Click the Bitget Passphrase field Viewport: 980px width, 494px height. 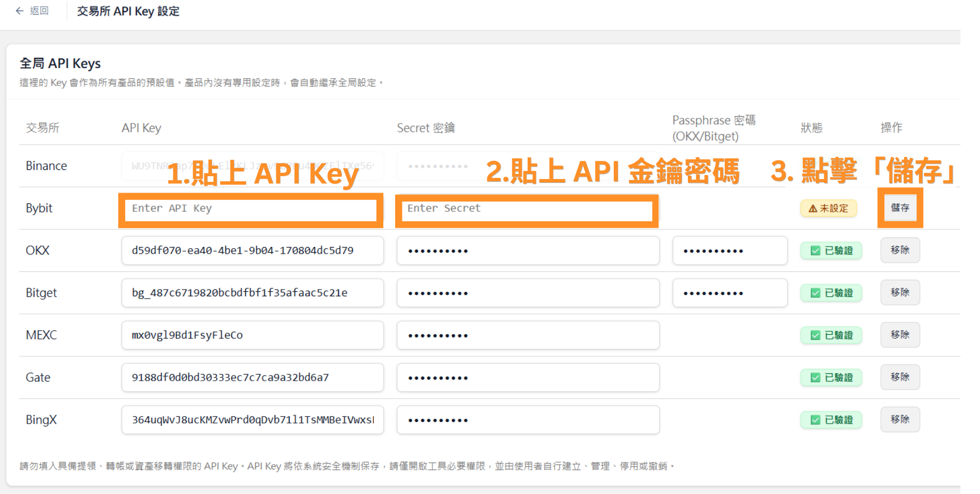730,293
